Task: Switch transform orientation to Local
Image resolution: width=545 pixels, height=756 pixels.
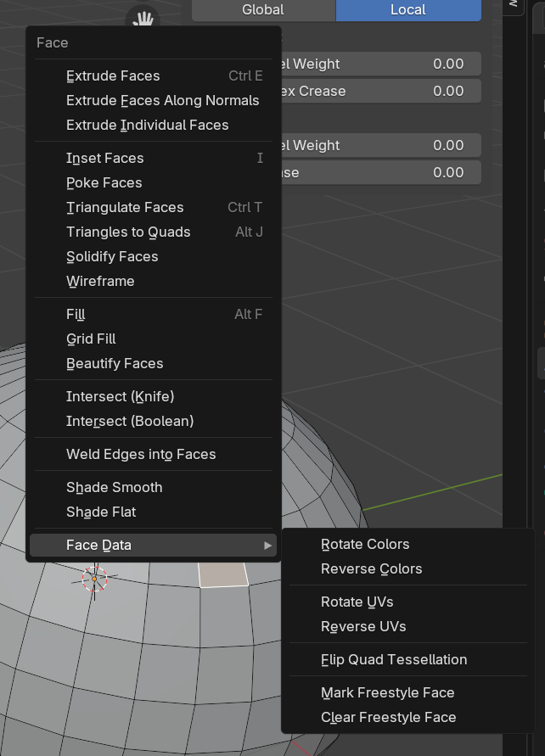Action: pos(408,10)
